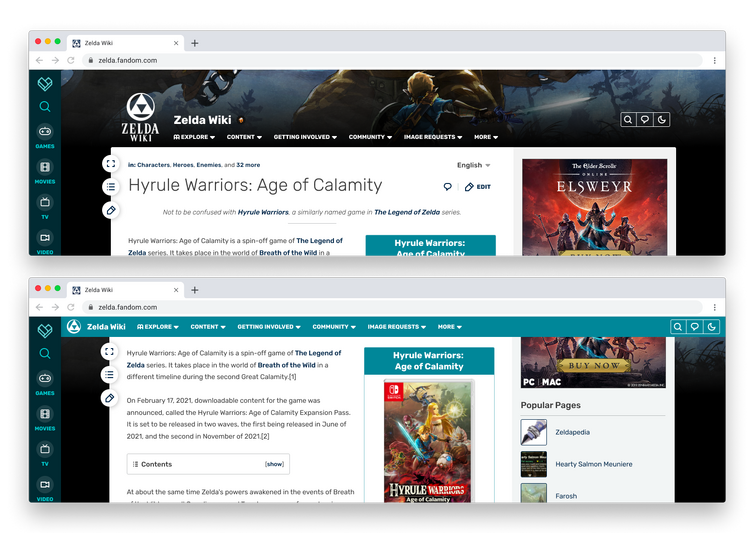The height and width of the screenshot is (533, 755).
Task: Toggle dark theme moon icon in teal navbar
Action: 712,327
